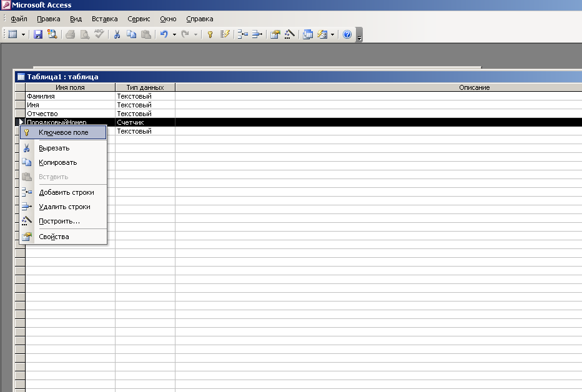Click the Delete Rows toolbar icon
Viewport: 582px width, 392px height.
click(257, 34)
